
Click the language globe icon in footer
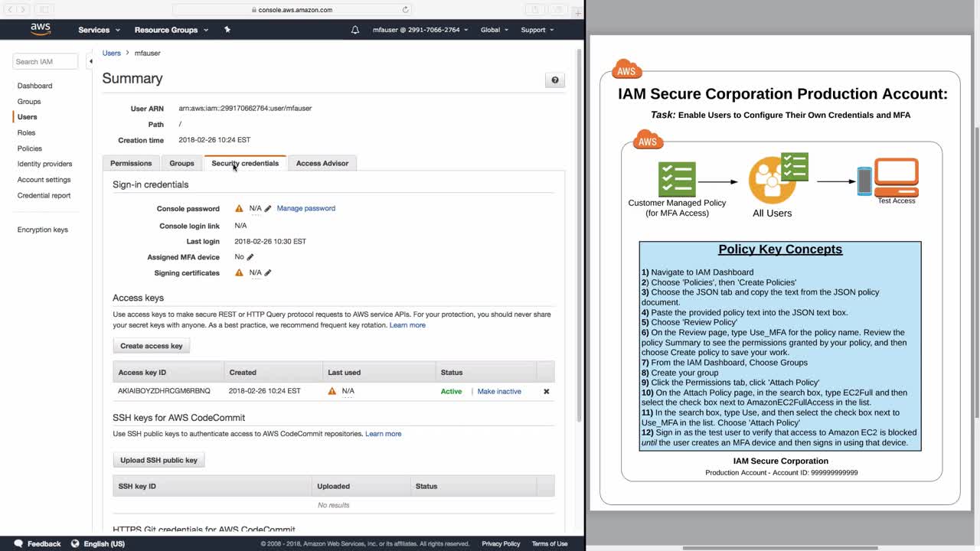(x=75, y=543)
